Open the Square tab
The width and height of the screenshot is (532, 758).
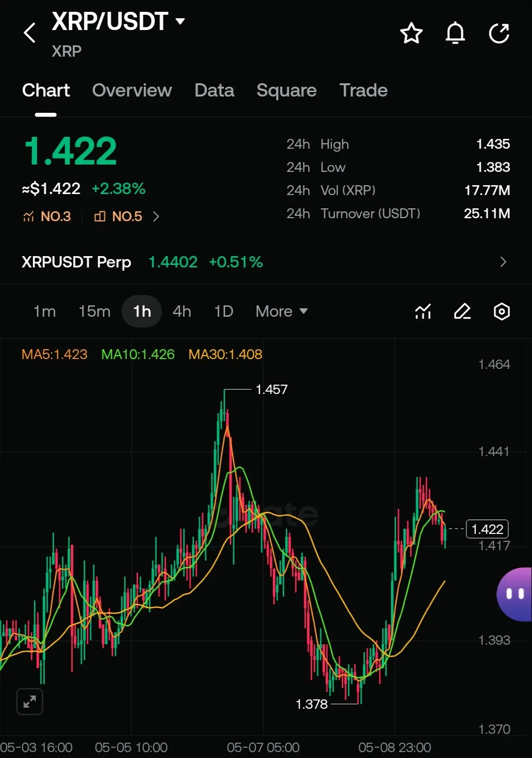286,90
